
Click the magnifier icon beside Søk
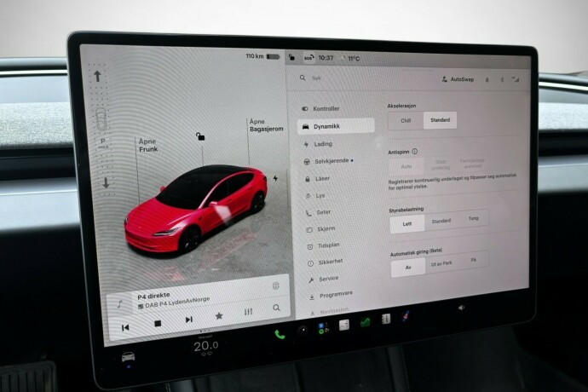click(x=303, y=78)
